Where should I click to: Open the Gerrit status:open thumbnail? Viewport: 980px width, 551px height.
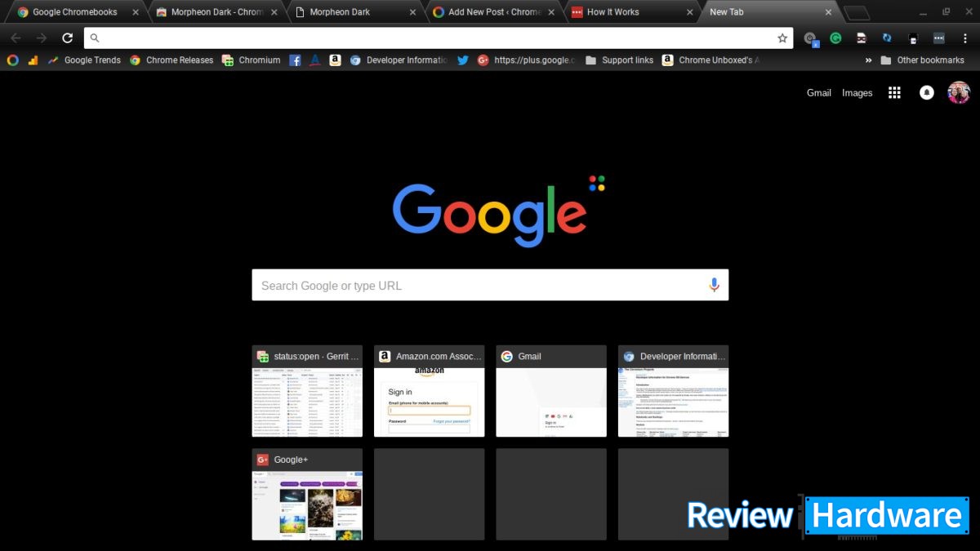click(307, 391)
